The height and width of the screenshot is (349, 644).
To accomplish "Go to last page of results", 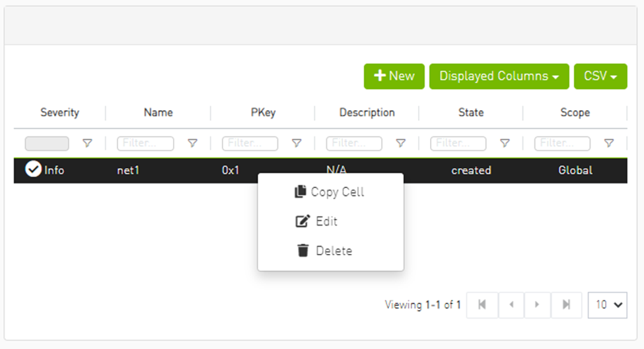I will 566,305.
